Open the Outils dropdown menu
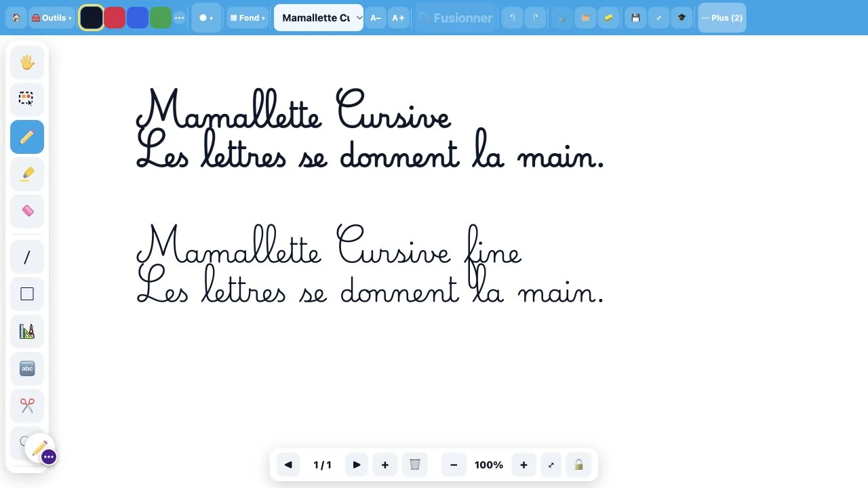 coord(52,18)
